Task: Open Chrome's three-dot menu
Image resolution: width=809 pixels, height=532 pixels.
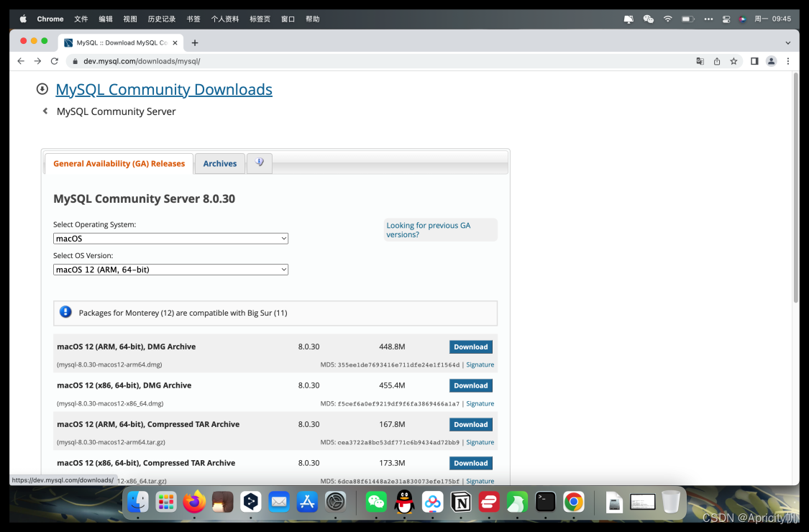Action: coord(788,61)
